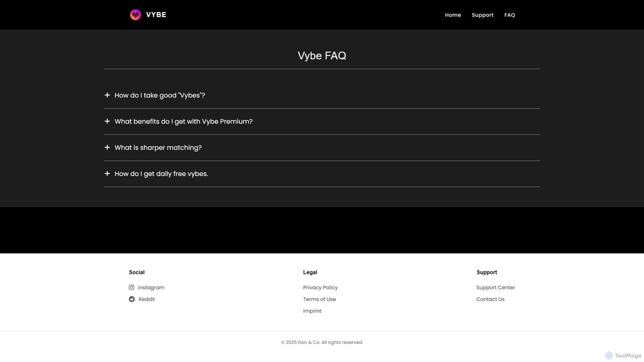The image size is (644, 362).
Task: Expand plus icon beside daily free vybes question
Action: (107, 173)
